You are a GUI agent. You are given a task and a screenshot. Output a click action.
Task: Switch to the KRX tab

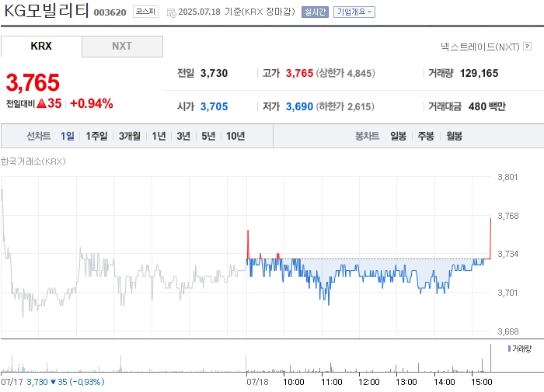tap(41, 46)
